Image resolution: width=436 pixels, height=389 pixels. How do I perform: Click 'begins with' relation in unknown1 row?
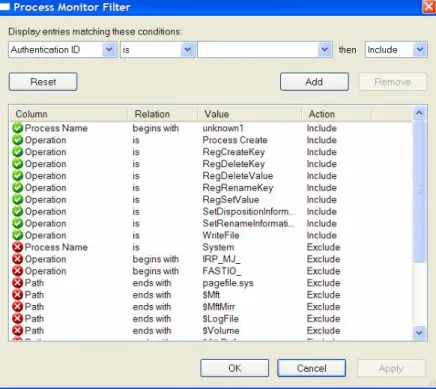tap(156, 128)
